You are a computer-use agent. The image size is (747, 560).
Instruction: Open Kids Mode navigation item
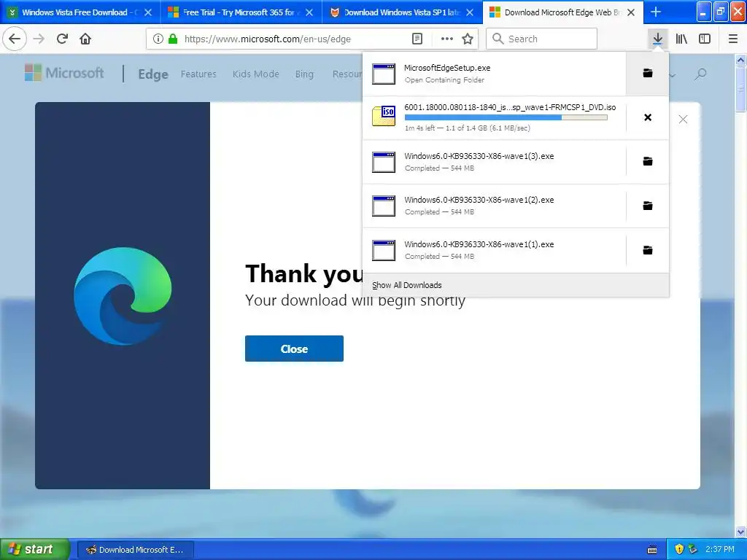(x=256, y=74)
